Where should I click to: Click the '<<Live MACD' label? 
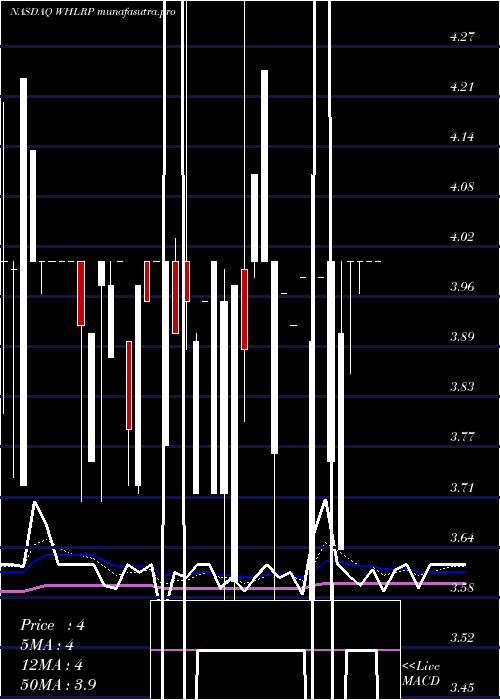coord(421,674)
